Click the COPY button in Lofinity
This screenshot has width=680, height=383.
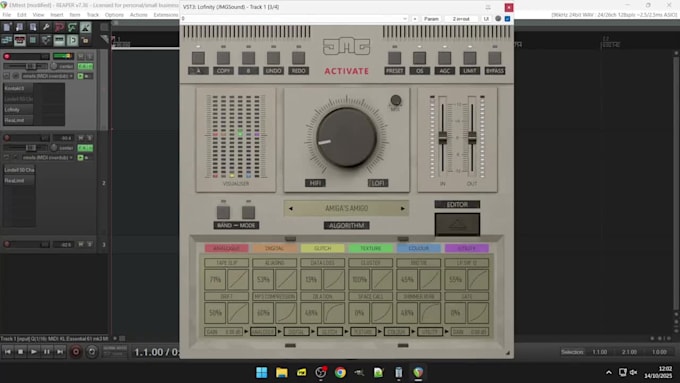coord(223,58)
